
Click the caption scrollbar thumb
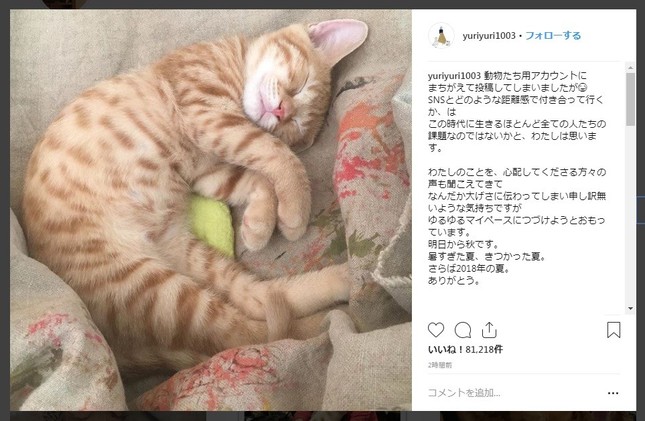631,99
